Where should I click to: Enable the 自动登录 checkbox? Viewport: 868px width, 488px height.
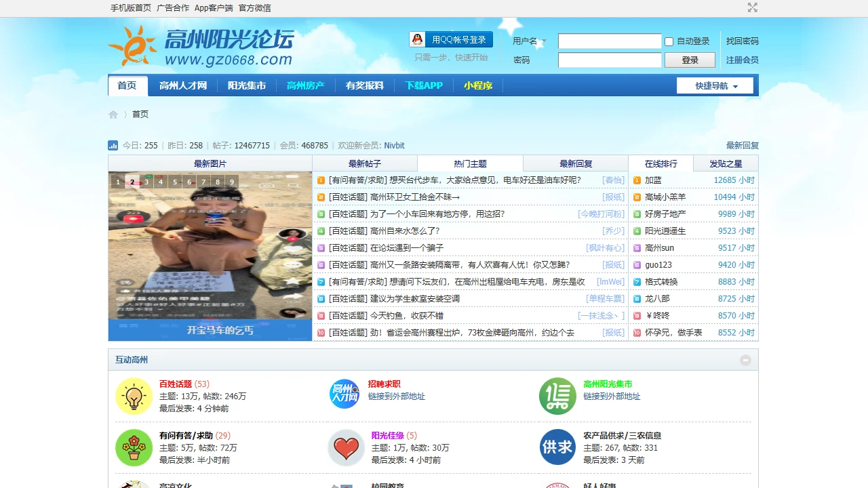click(669, 41)
